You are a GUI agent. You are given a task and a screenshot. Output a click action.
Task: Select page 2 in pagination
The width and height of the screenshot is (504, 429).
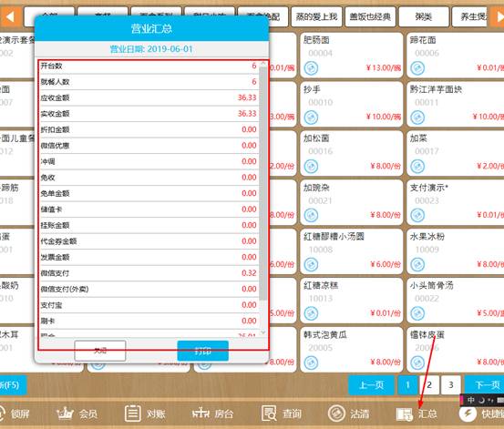pos(429,385)
